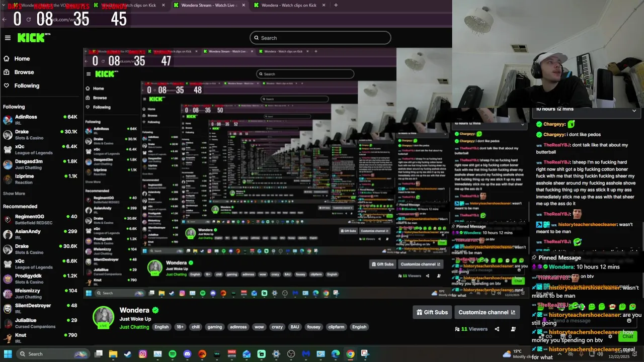Open Discord from taskbar
The width and height of the screenshot is (644, 362).
(187, 354)
